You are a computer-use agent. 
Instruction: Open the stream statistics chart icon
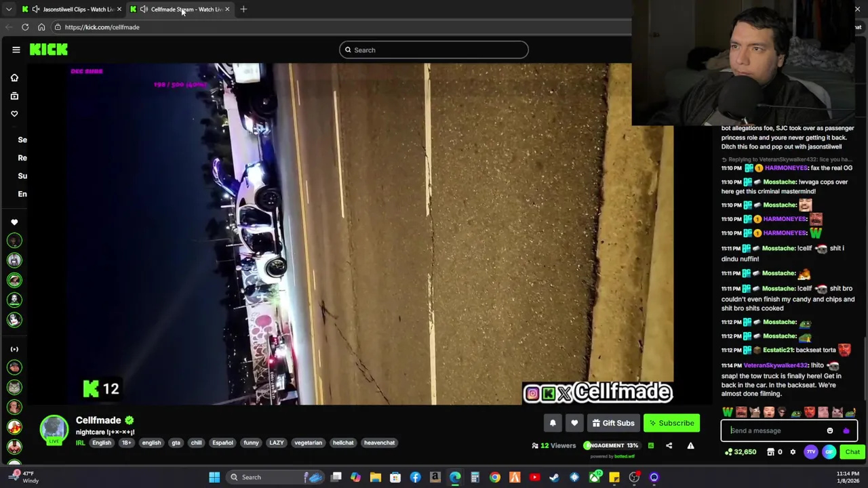650,445
